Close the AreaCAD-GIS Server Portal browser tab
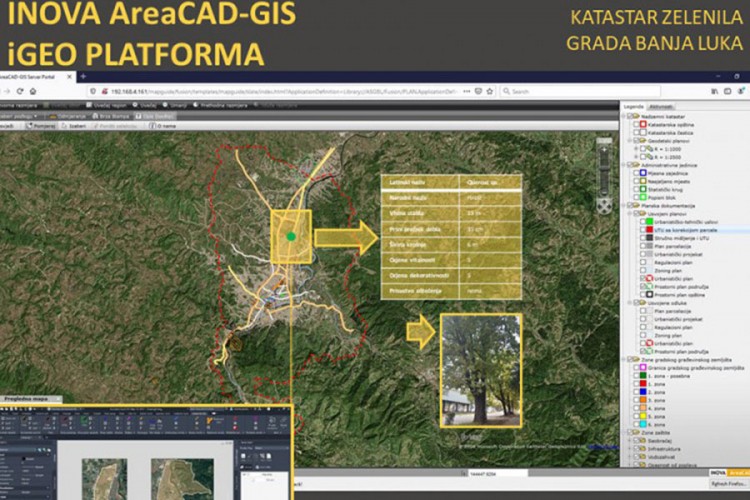This screenshot has height=500, width=750. (x=69, y=77)
